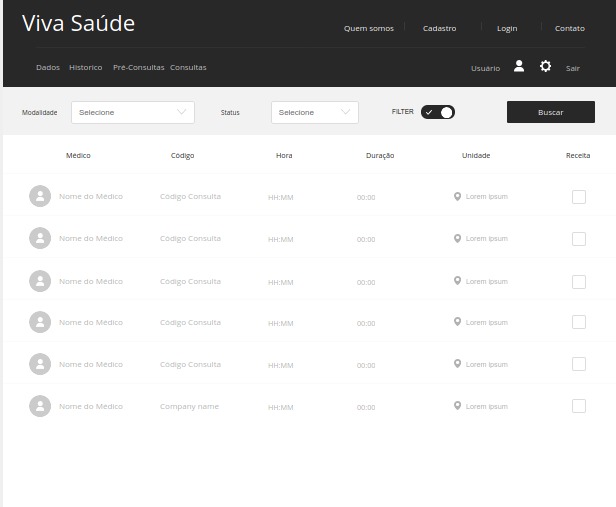This screenshot has height=507, width=616.
Task: Click the Hora column header
Action: coord(284,156)
